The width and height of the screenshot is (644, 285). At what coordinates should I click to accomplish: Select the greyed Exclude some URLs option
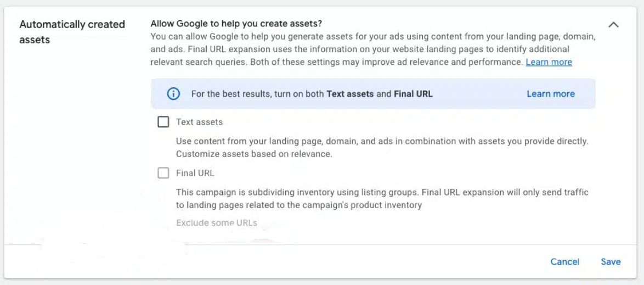(217, 223)
